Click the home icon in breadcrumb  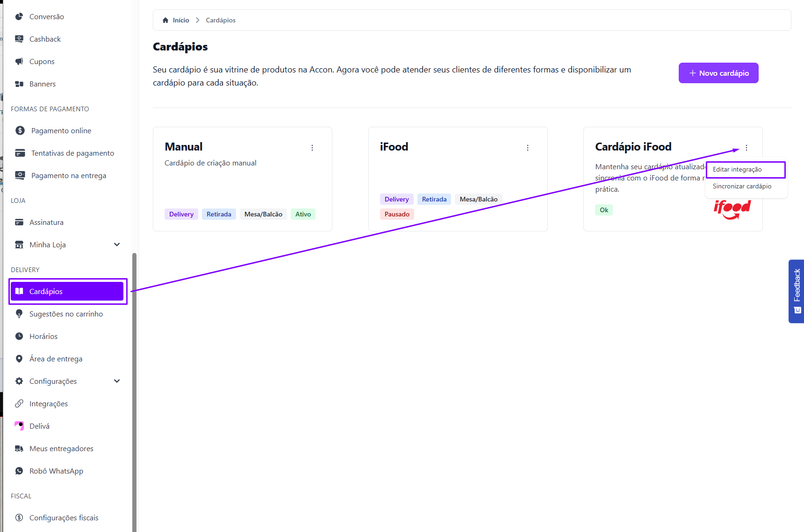point(165,20)
